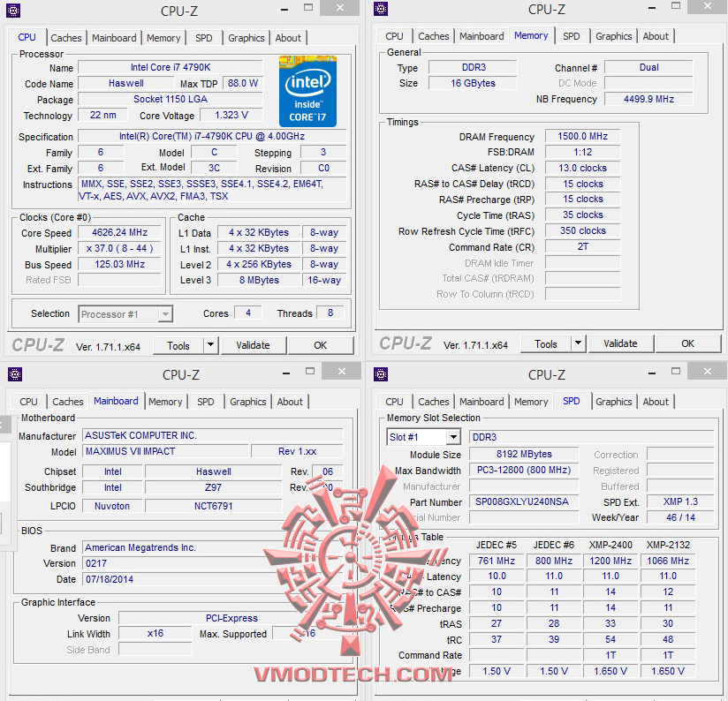This screenshot has height=701, width=728.
Task: Select CPU tab in the Mainboard window
Action: [x=28, y=402]
